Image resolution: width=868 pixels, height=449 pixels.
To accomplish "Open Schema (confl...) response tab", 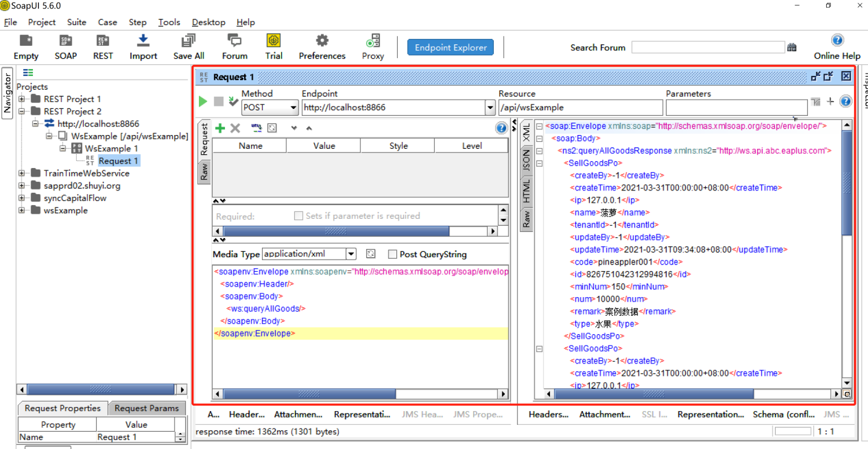I will pos(783,414).
